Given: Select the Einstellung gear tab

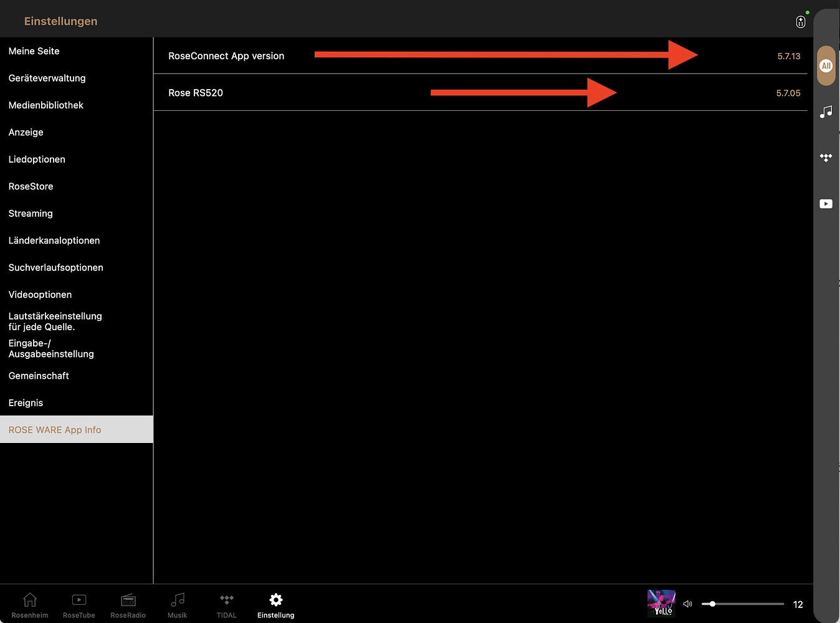Looking at the screenshot, I should point(276,606).
